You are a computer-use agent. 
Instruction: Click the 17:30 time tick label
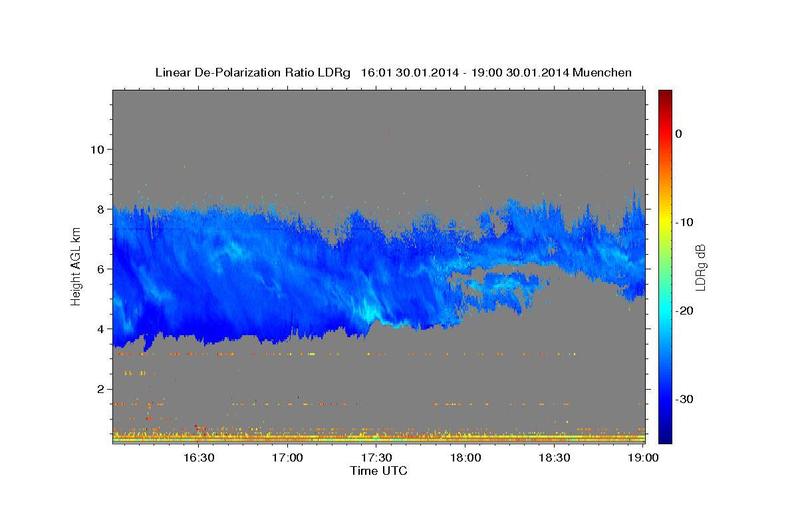tap(376, 458)
